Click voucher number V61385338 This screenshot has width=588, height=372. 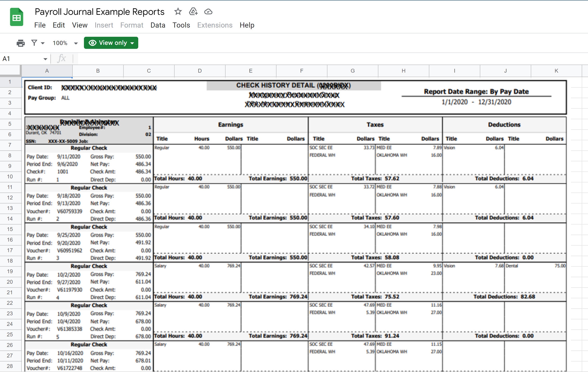70,329
